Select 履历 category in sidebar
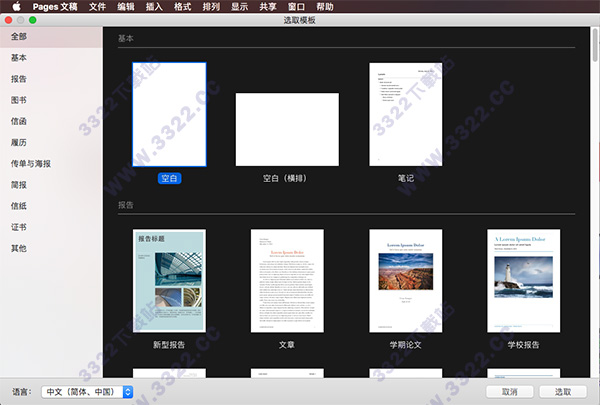 (x=51, y=142)
